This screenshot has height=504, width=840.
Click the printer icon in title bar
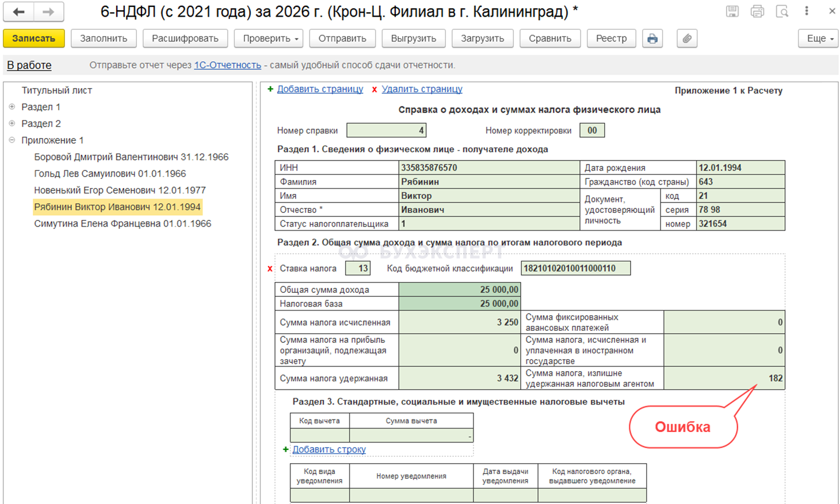pyautogui.click(x=757, y=11)
